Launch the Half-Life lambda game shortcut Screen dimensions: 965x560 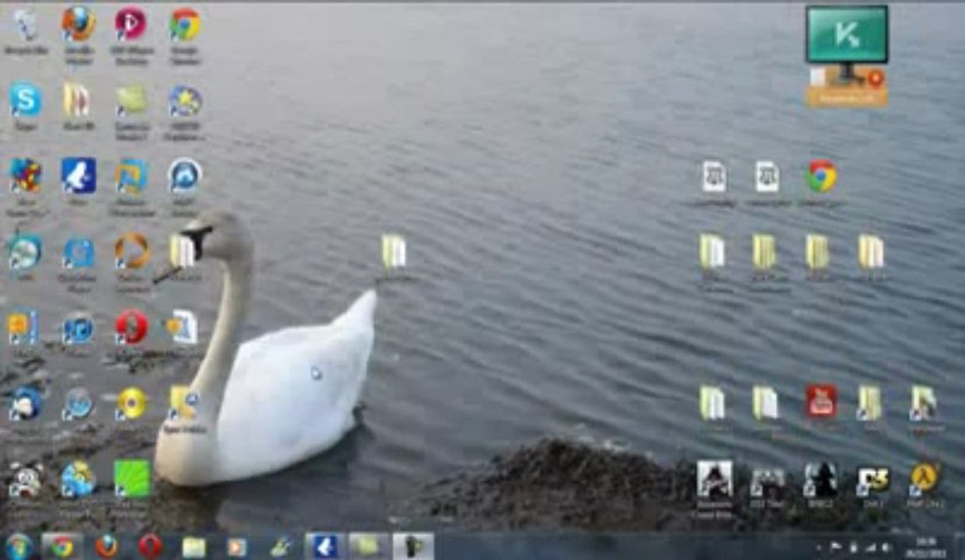coord(925,478)
